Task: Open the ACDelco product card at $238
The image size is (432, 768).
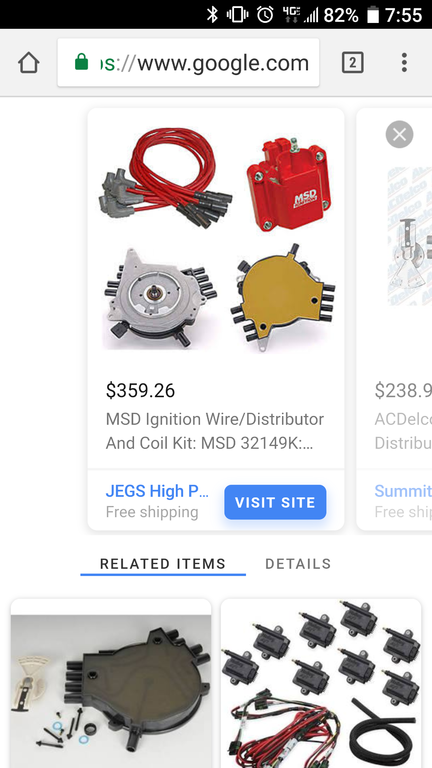Action: coord(394,319)
